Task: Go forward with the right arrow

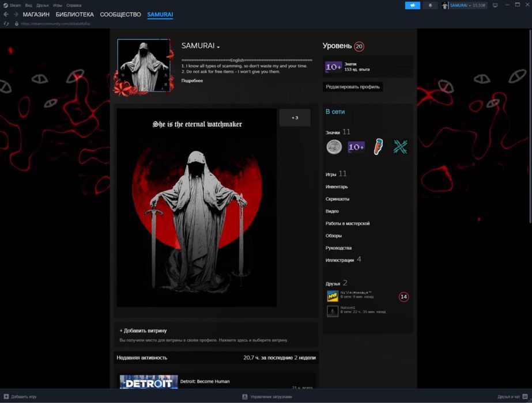Action: coord(16,14)
